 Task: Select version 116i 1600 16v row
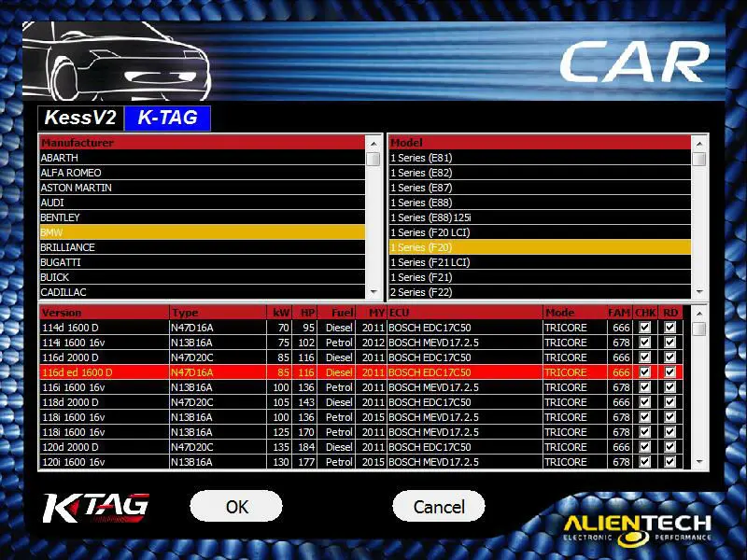[x=360, y=387]
